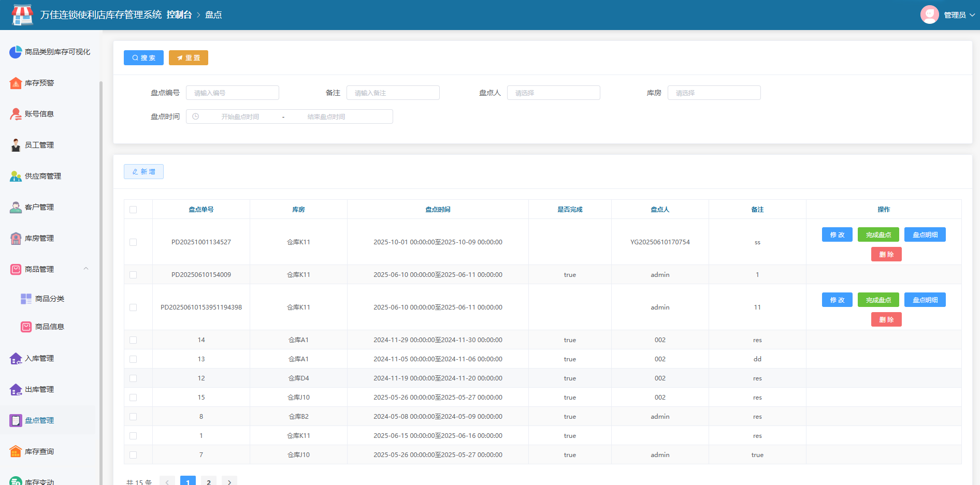Click the 账号信息 user icon
The image size is (980, 485).
click(16, 114)
